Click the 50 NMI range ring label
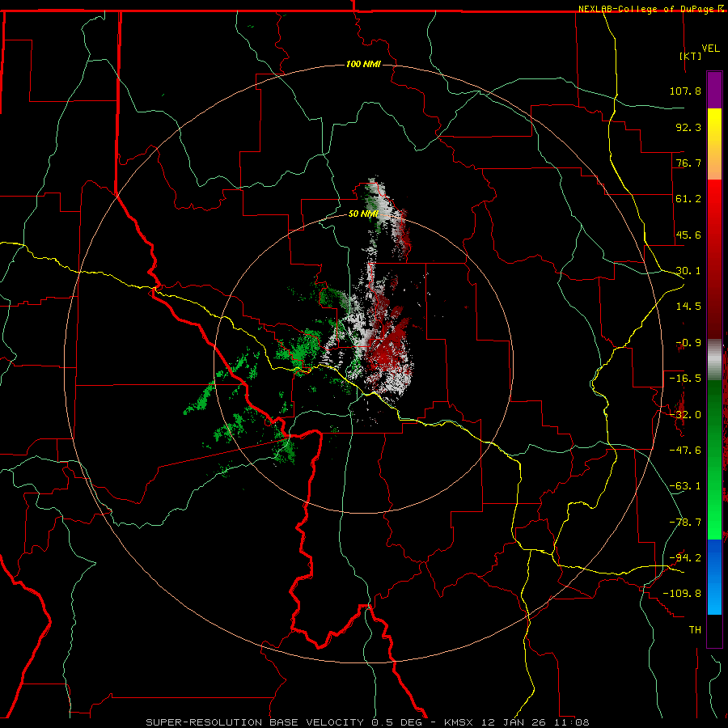The height and width of the screenshot is (728, 728). (363, 214)
